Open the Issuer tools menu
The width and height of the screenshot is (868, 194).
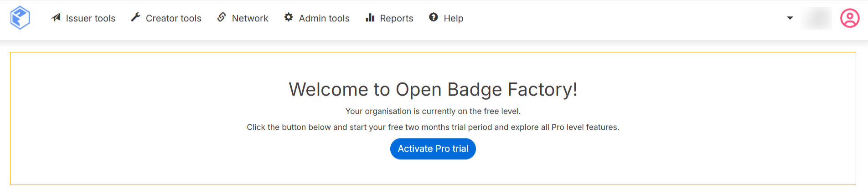click(90, 18)
